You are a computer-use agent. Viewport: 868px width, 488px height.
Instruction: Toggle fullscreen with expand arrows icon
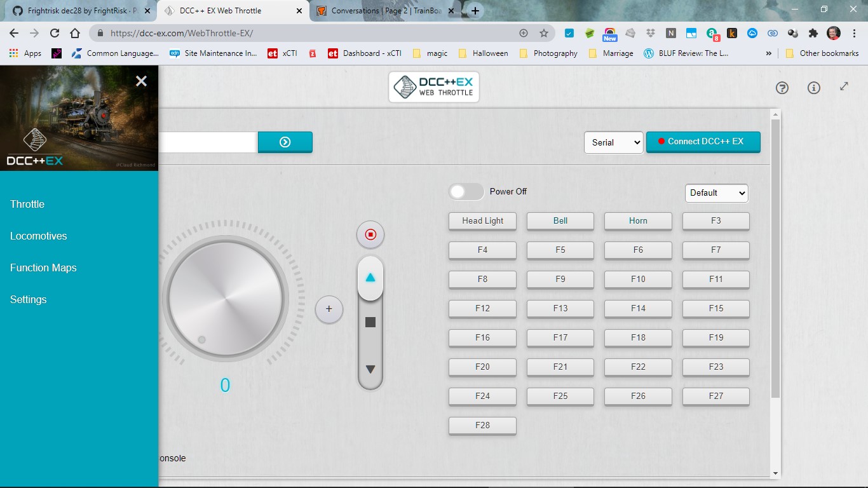click(x=844, y=86)
